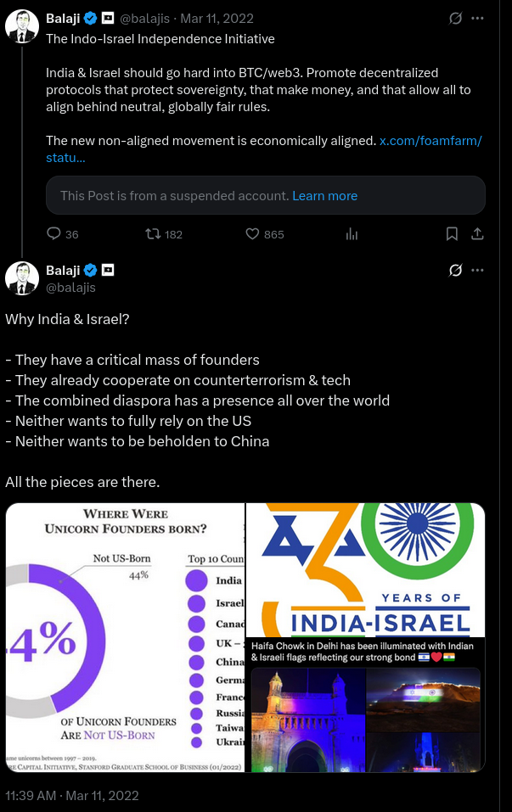This screenshot has width=512, height=812.
Task: Click the Grok icon on the second post
Action: (x=455, y=271)
